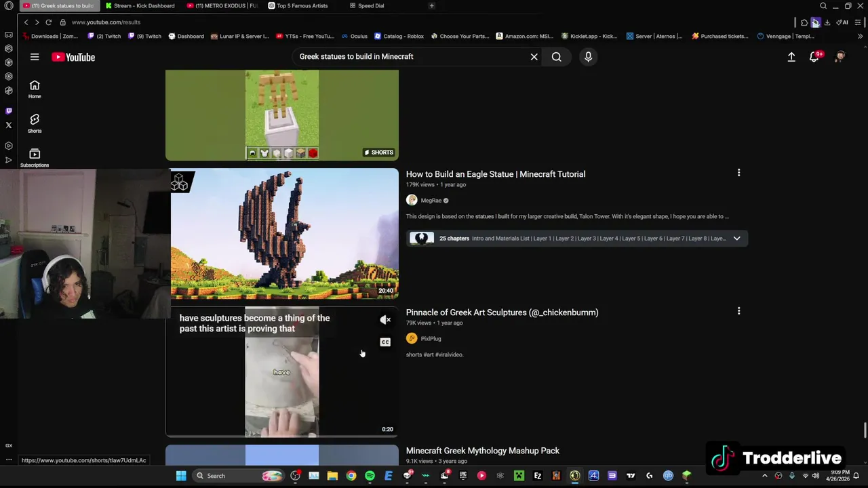Open Home in the YouTube sidebar

tap(35, 89)
